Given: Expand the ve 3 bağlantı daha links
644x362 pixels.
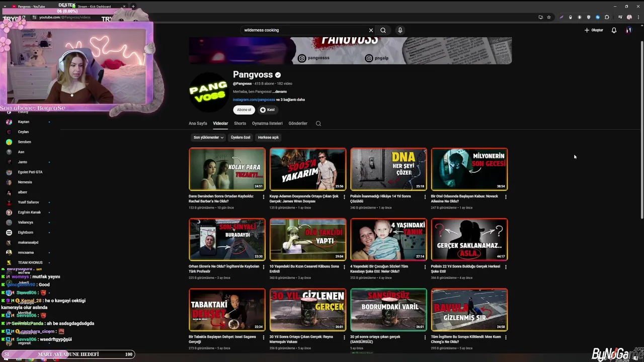Looking at the screenshot, I should click(x=290, y=100).
